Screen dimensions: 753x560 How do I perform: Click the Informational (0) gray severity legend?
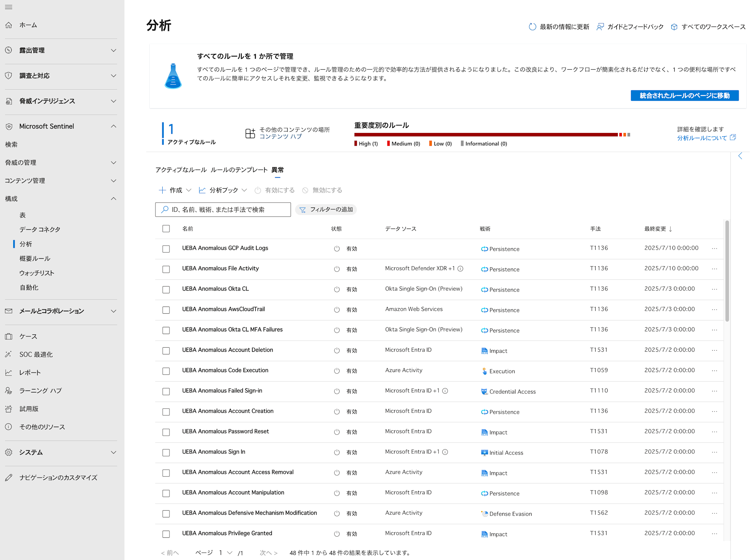[x=484, y=143]
